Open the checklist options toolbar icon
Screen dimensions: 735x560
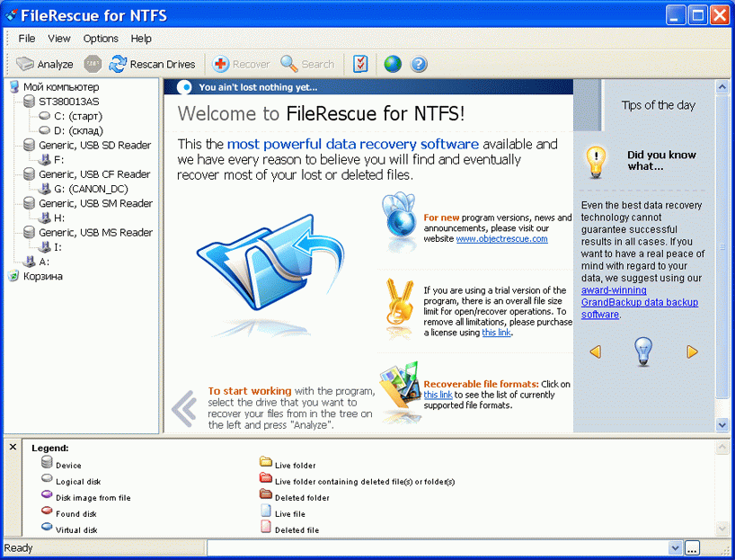click(x=360, y=64)
